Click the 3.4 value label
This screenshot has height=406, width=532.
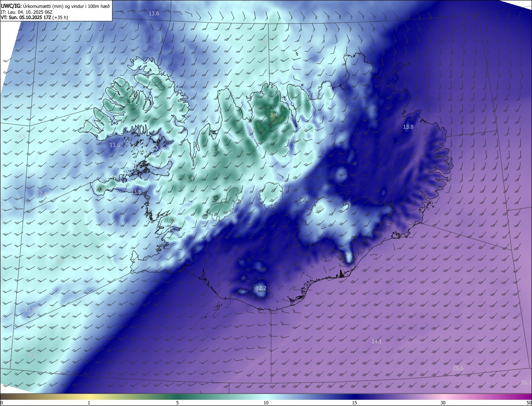coord(273,115)
